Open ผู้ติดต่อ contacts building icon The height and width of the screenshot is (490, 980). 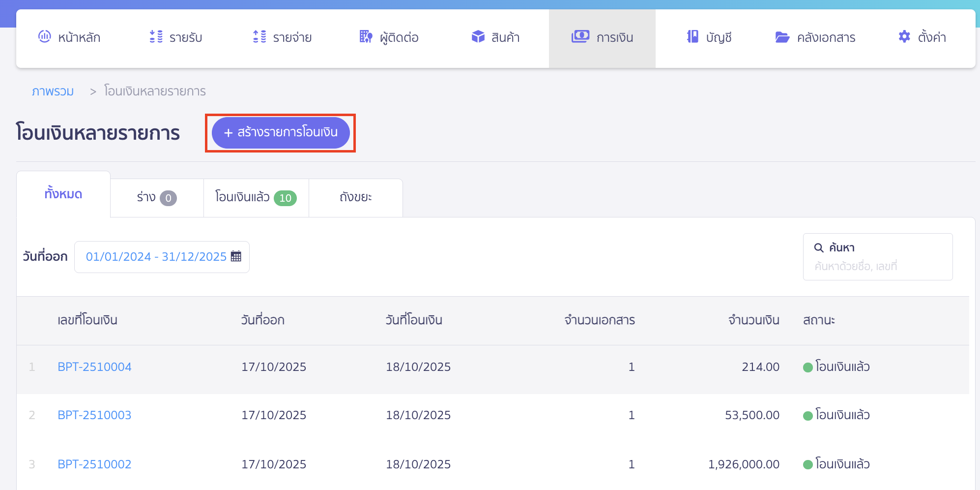366,36
